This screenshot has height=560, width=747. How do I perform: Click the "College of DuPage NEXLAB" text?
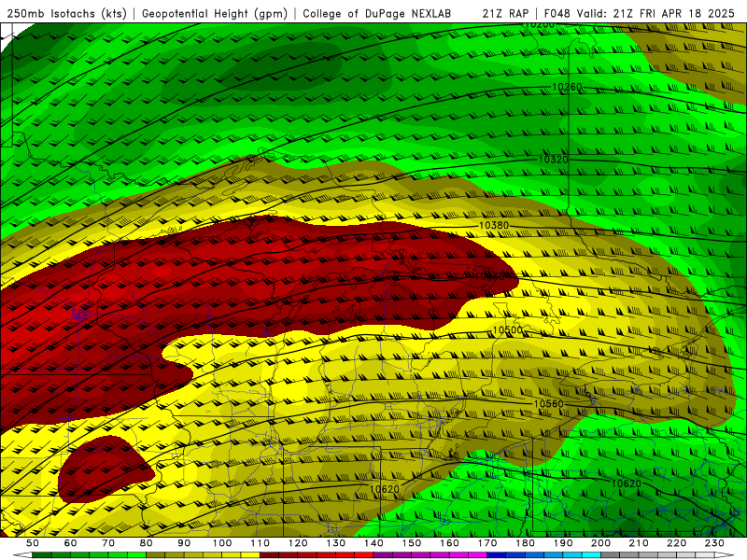[x=376, y=13]
